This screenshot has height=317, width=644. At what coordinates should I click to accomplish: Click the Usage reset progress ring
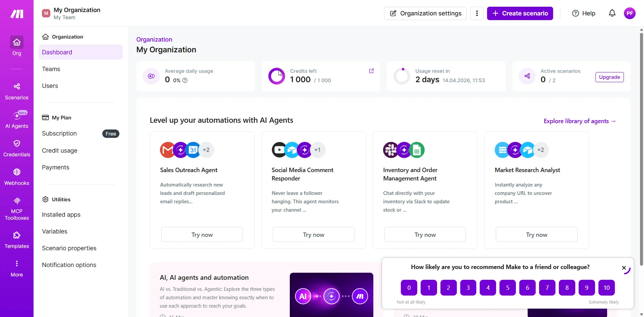pos(402,76)
